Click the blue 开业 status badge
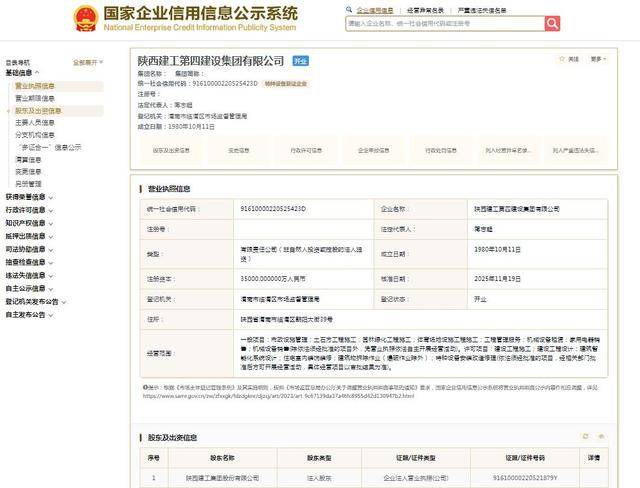This screenshot has width=640, height=488. pyautogui.click(x=301, y=61)
